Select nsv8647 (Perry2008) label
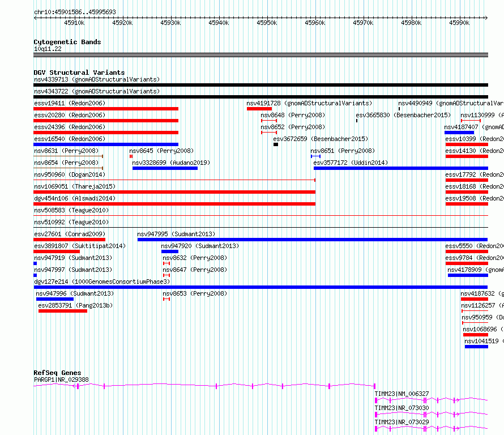 pyautogui.click(x=195, y=270)
